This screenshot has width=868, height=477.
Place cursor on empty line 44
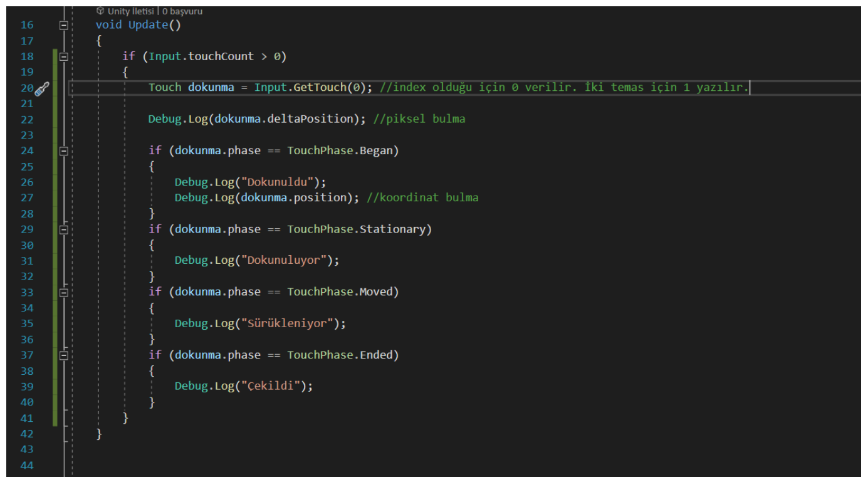pos(251,465)
